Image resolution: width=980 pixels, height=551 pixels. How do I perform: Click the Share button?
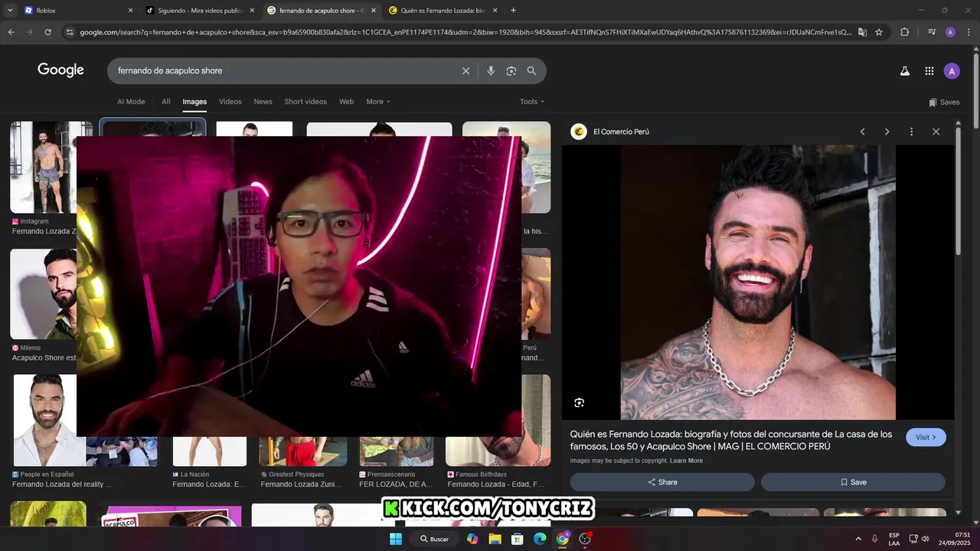[x=662, y=482]
